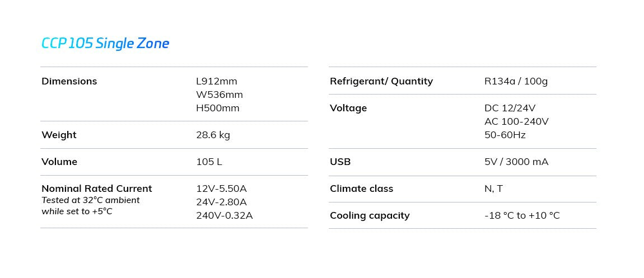The image size is (644, 278).
Task: Select the AC 100-240V voltage value
Action: pos(516,121)
